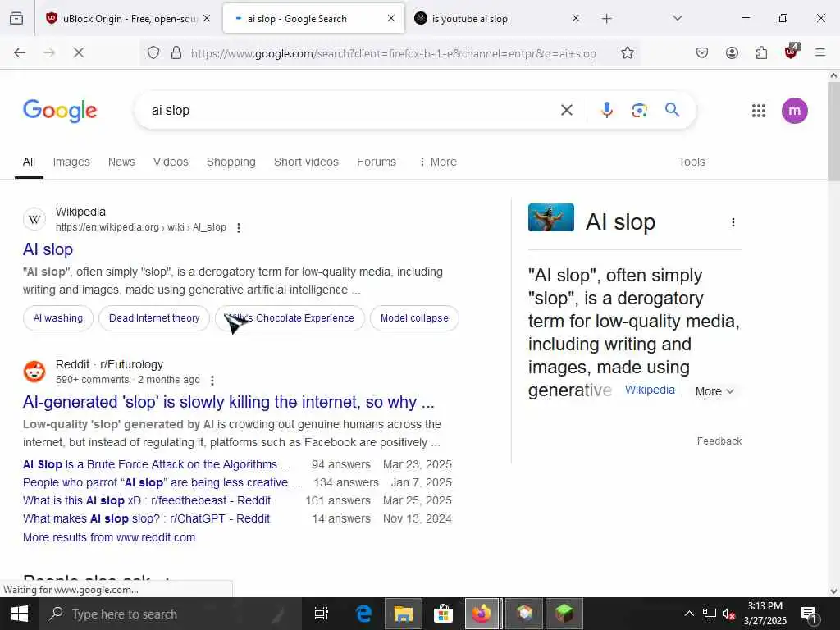Image resolution: width=840 pixels, height=630 pixels.
Task: Select Short videos search tab
Action: click(306, 162)
